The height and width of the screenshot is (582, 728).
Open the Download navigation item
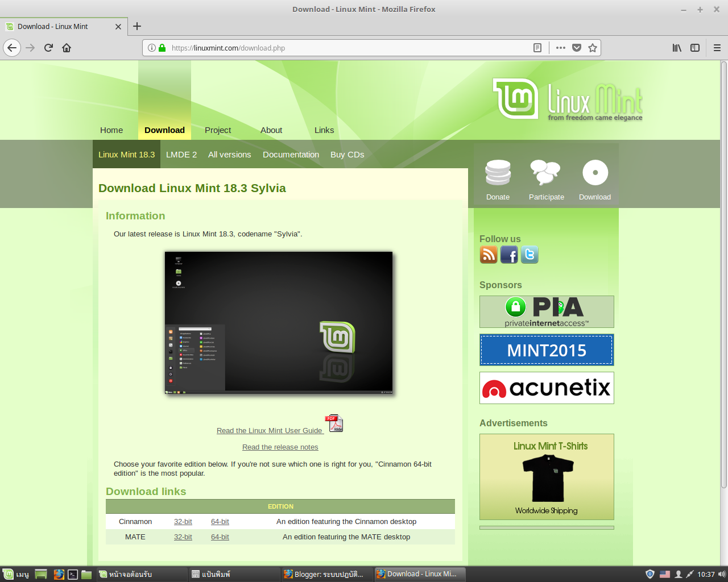(164, 130)
